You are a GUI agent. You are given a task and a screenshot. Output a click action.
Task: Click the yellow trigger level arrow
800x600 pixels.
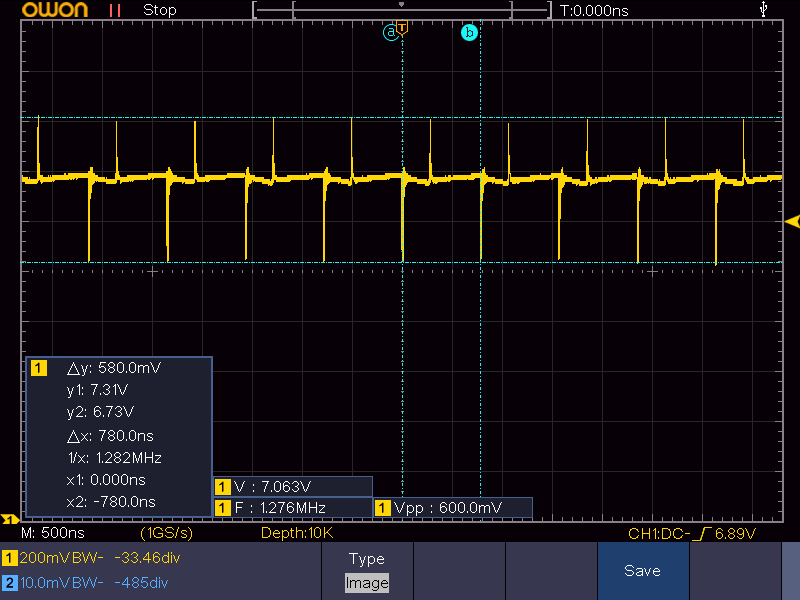click(x=792, y=221)
